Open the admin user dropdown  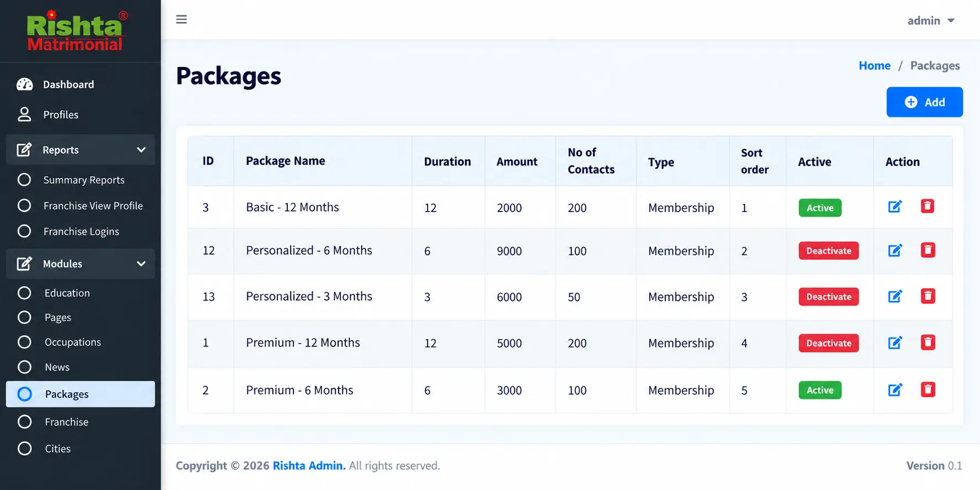[x=931, y=20]
